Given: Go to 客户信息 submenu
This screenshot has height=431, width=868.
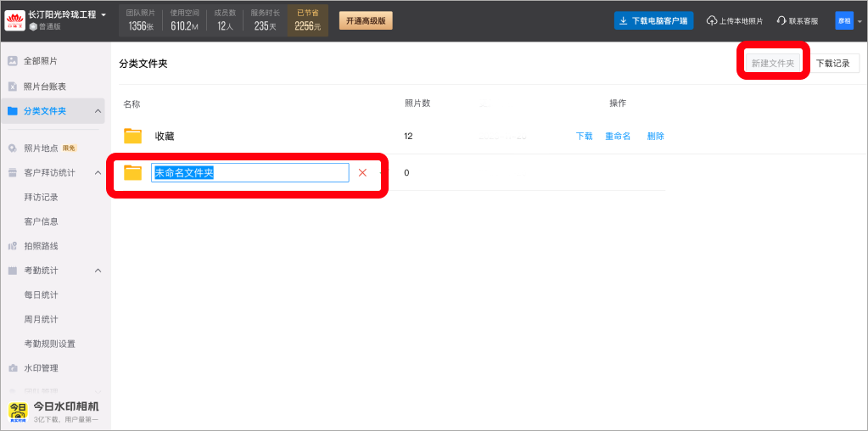Looking at the screenshot, I should coord(41,221).
